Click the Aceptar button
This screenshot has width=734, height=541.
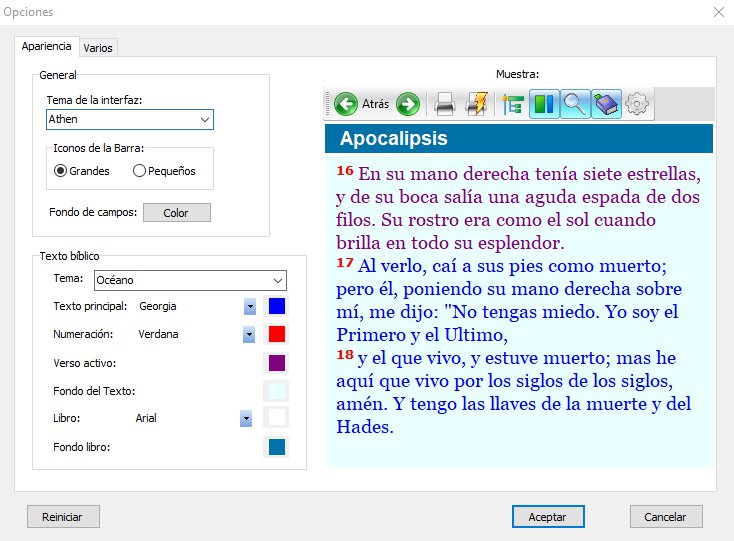click(548, 517)
